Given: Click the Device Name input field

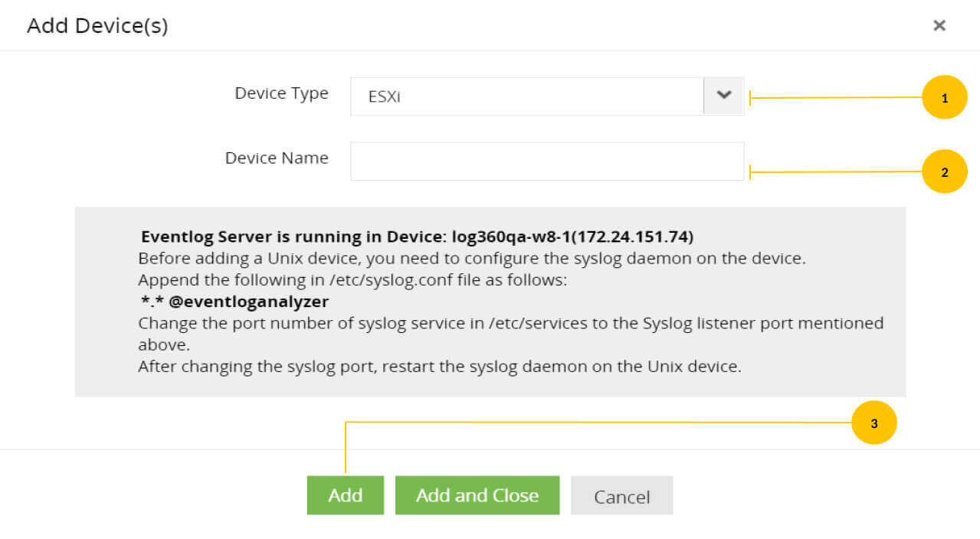Looking at the screenshot, I should click(546, 161).
